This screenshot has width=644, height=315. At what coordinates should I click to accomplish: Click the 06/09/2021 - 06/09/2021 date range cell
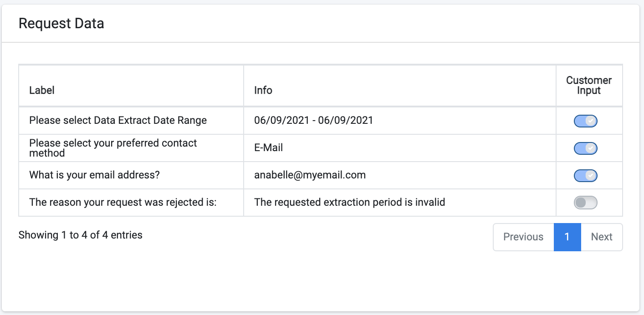[400, 121]
